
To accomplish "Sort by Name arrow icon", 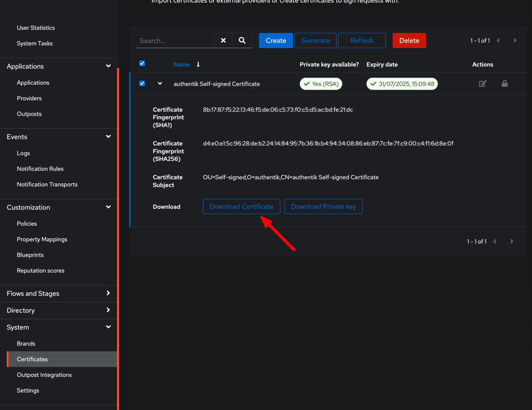I will pos(198,64).
